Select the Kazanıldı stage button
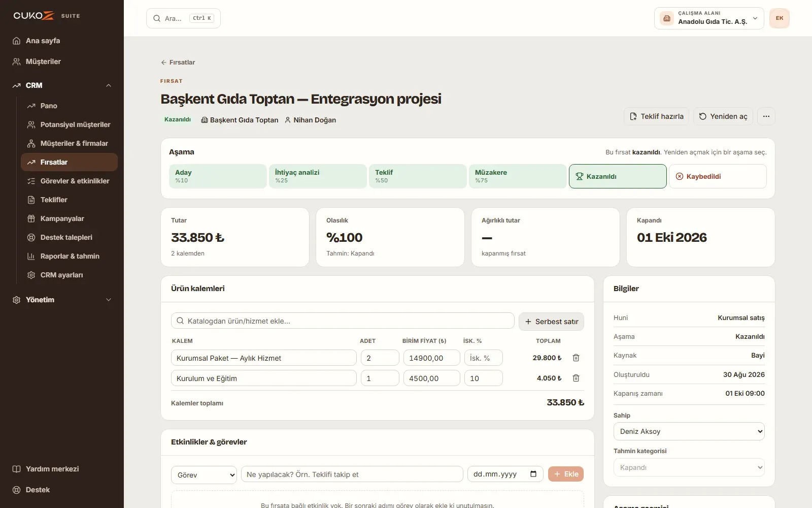 [x=618, y=176]
